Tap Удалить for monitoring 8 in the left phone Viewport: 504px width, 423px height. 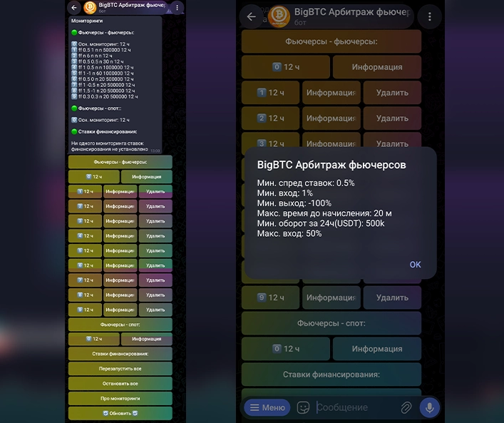coord(155,295)
